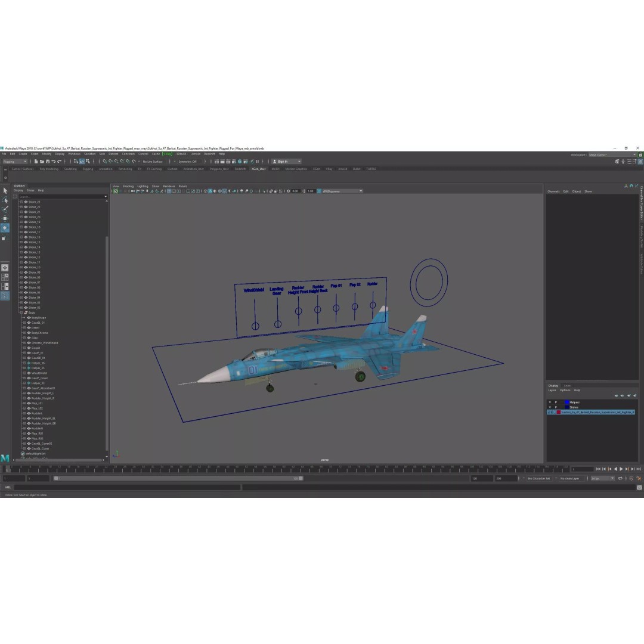Open the Deform menu
The image size is (644, 644).
coord(113,154)
